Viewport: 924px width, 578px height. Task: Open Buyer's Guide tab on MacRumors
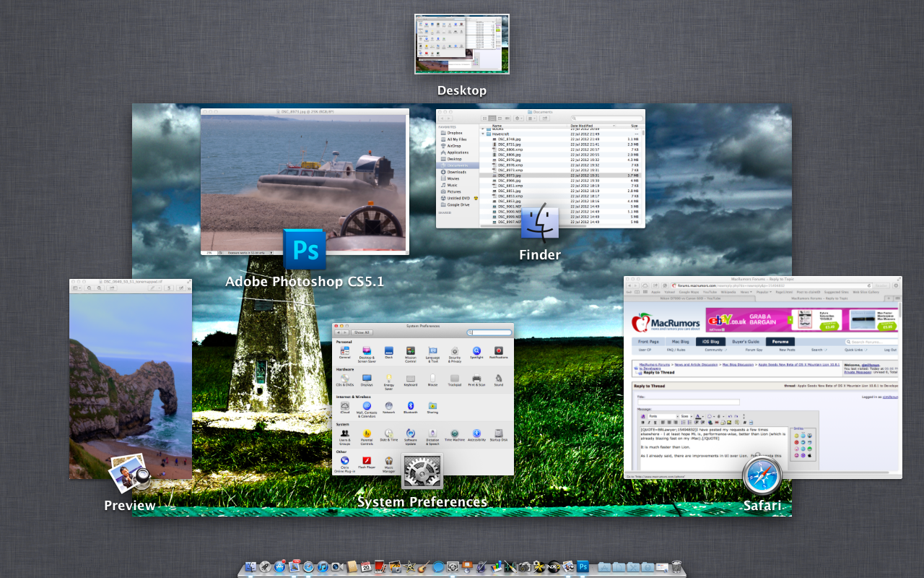click(746, 342)
